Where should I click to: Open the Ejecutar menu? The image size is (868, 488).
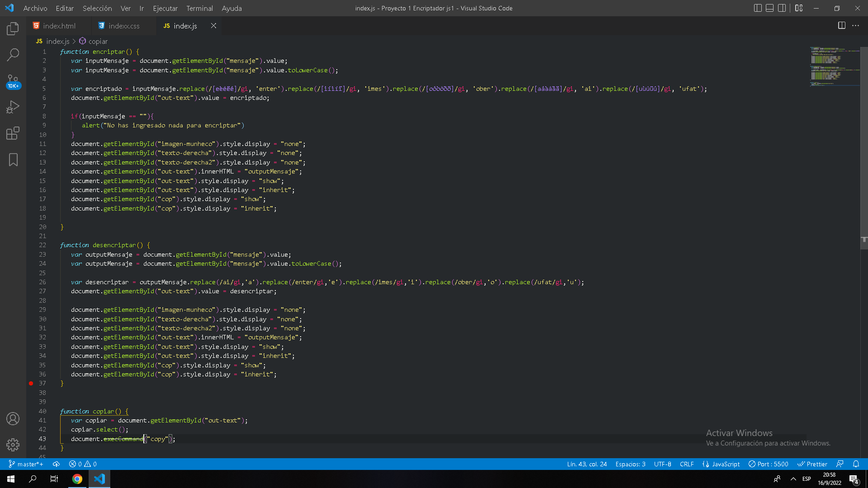165,8
